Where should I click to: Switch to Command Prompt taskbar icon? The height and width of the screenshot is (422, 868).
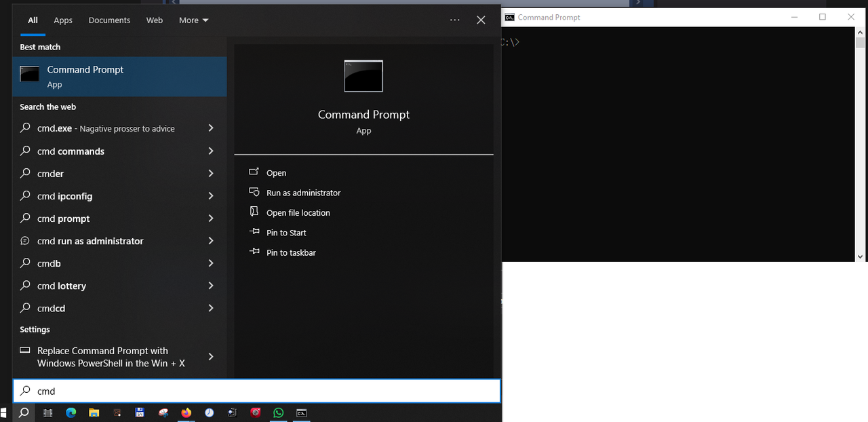[302, 413]
